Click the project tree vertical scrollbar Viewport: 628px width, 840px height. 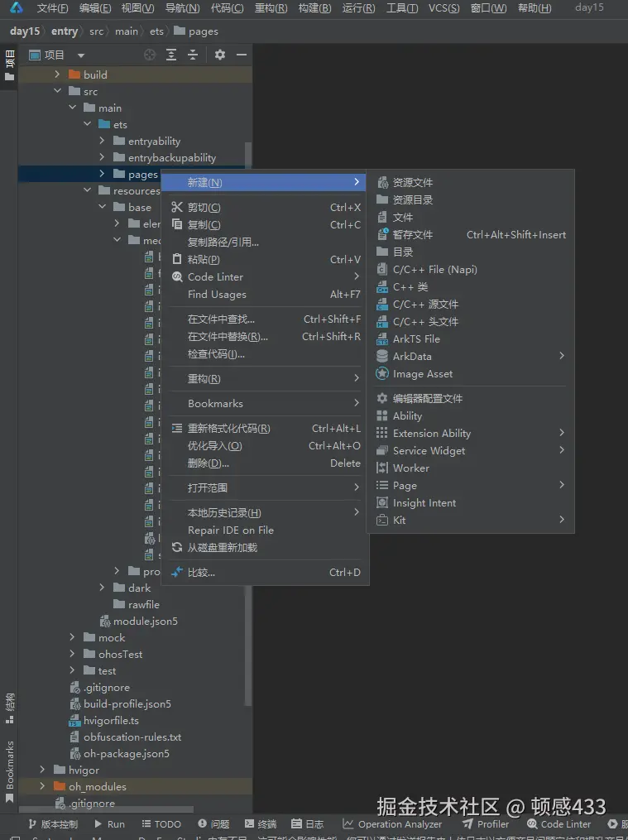[248, 423]
